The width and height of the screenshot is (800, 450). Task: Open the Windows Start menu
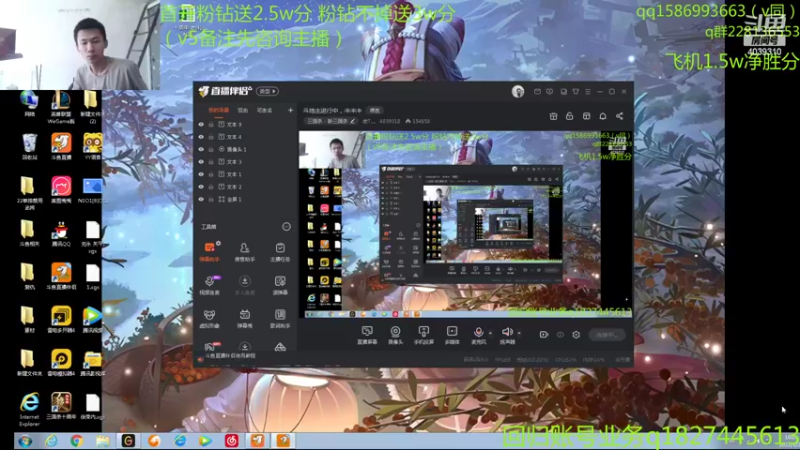pos(25,440)
